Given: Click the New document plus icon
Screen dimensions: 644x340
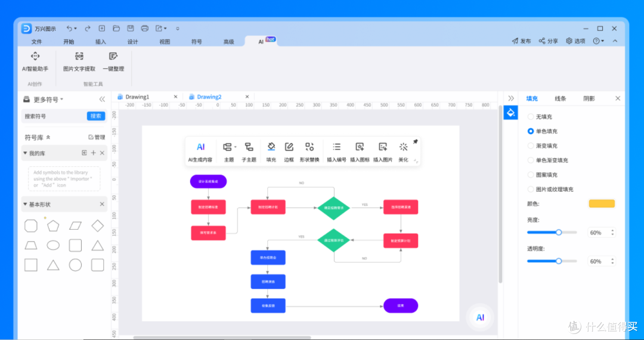Looking at the screenshot, I should (102, 29).
